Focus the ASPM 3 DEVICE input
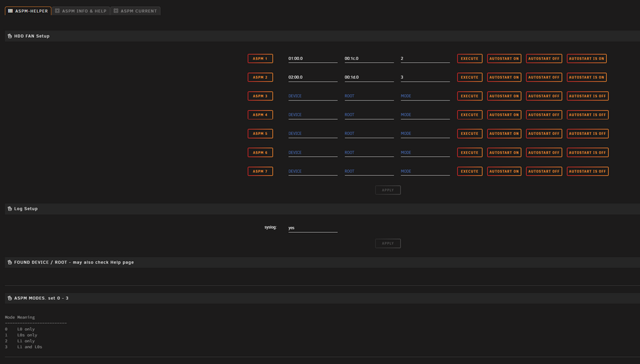The image size is (640, 364). click(313, 96)
